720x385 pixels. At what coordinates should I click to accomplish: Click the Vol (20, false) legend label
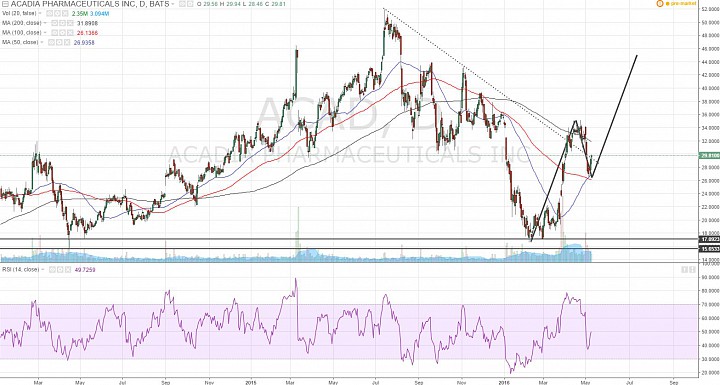click(x=19, y=14)
